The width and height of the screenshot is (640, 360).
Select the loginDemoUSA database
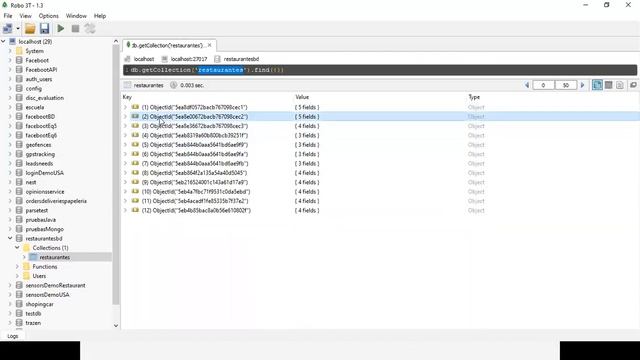click(44, 173)
